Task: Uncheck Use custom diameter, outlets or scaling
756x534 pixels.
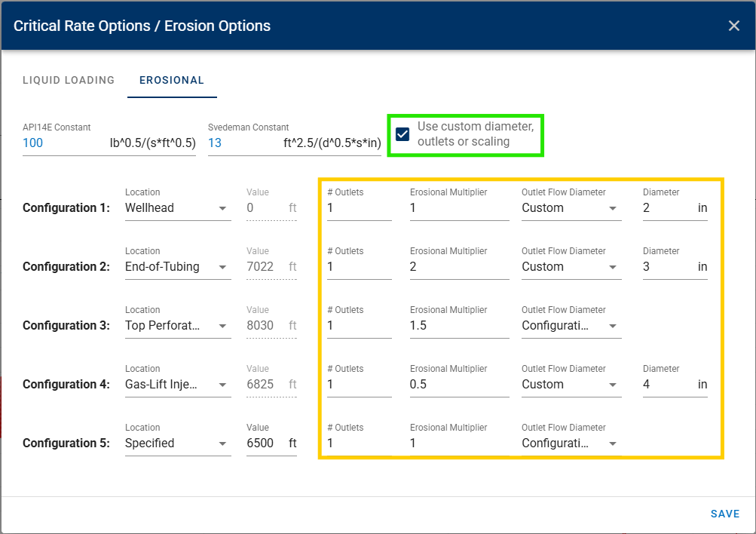Action: pos(402,135)
